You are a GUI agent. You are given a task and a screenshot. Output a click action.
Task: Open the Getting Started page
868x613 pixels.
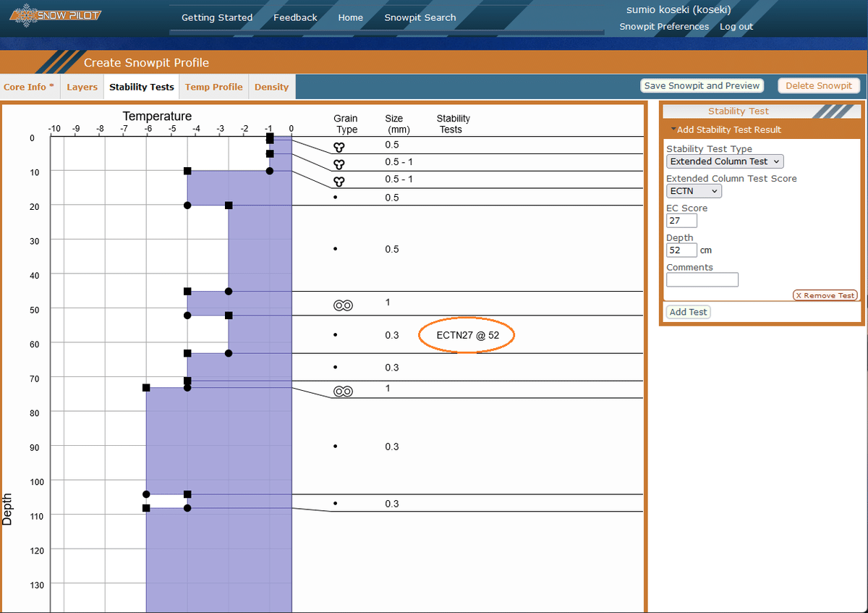(217, 17)
